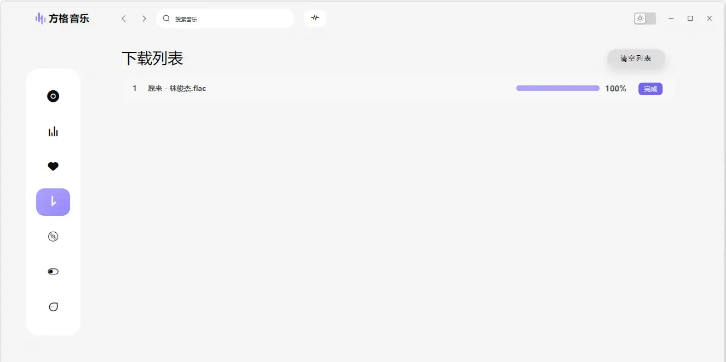The height and width of the screenshot is (362, 726).
Task: Toggle the light/dark theme switch
Action: point(645,19)
